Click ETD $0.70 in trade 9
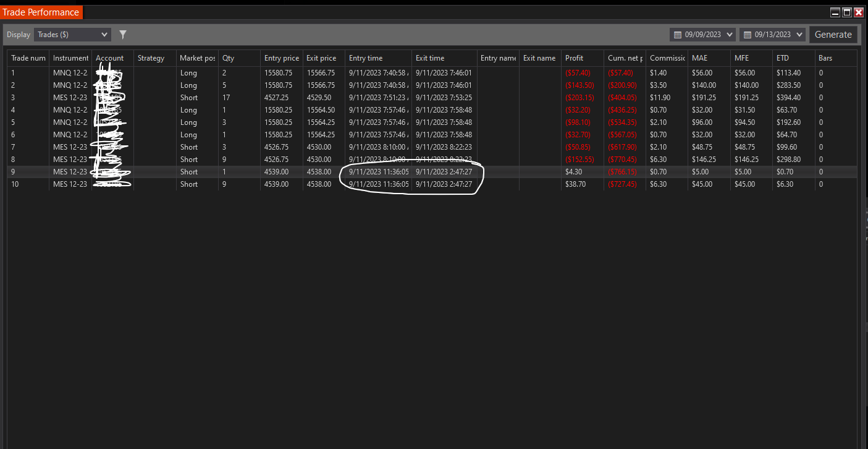Image resolution: width=868 pixels, height=449 pixels. (785, 172)
